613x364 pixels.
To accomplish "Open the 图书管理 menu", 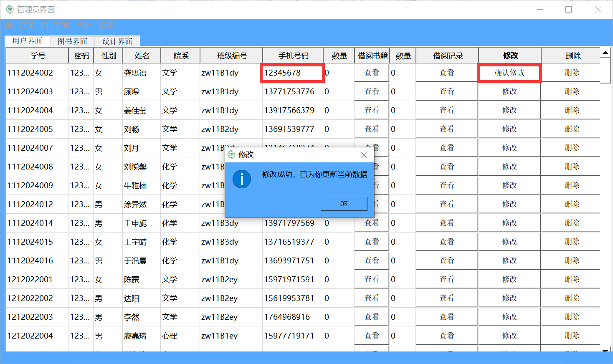I will click(x=56, y=25).
